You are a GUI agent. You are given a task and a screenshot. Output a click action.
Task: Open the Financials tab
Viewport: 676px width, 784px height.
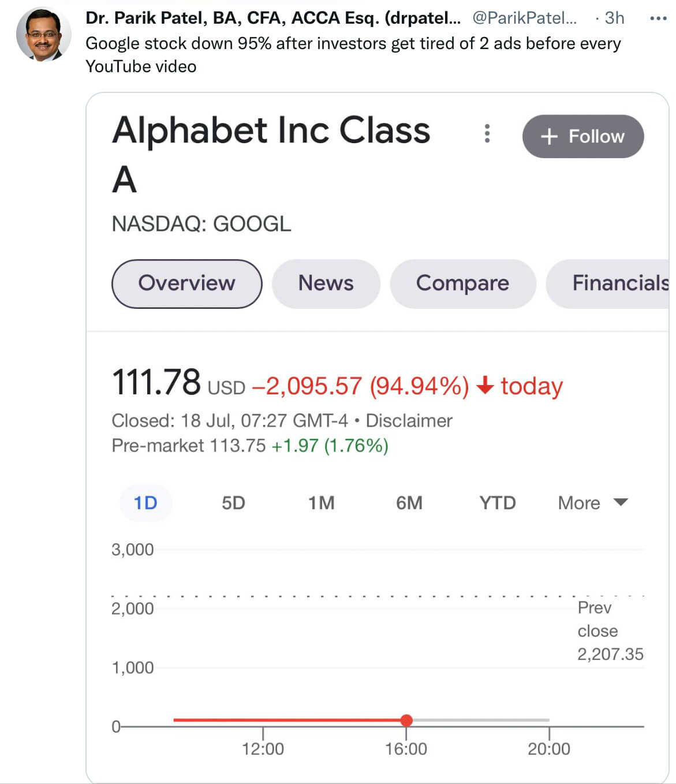pyautogui.click(x=619, y=283)
